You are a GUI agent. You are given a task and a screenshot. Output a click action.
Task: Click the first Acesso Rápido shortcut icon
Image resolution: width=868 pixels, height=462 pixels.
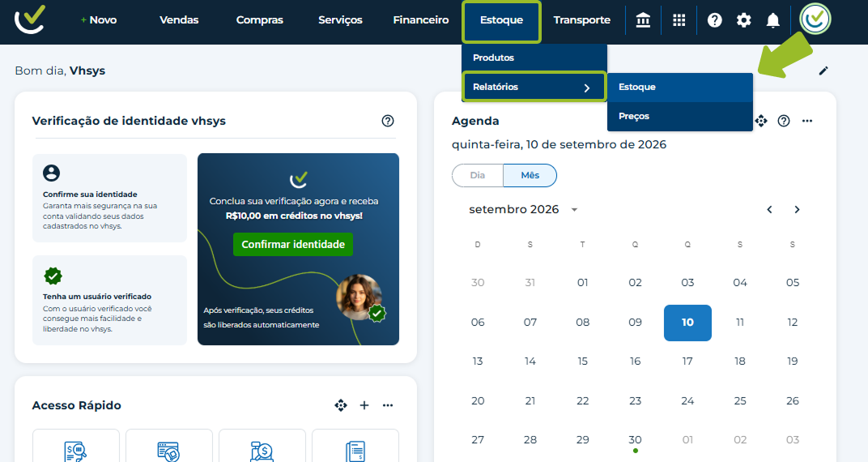(x=76, y=451)
